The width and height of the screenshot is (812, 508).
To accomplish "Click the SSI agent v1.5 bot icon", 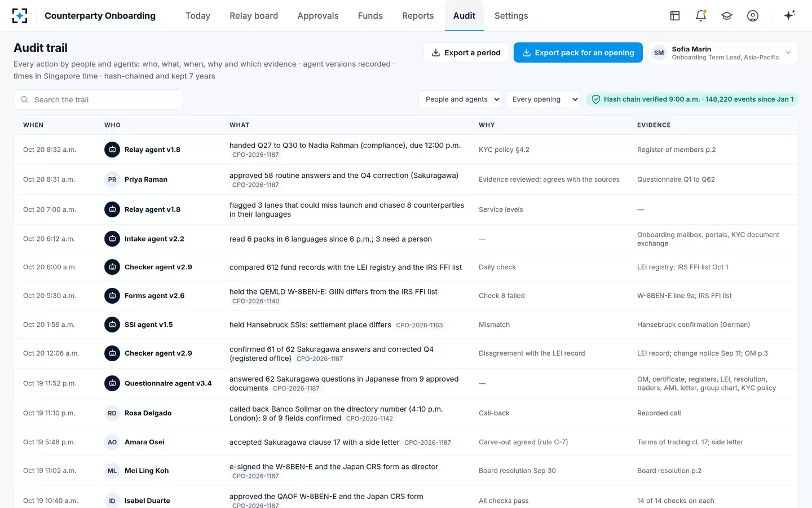I will point(112,325).
